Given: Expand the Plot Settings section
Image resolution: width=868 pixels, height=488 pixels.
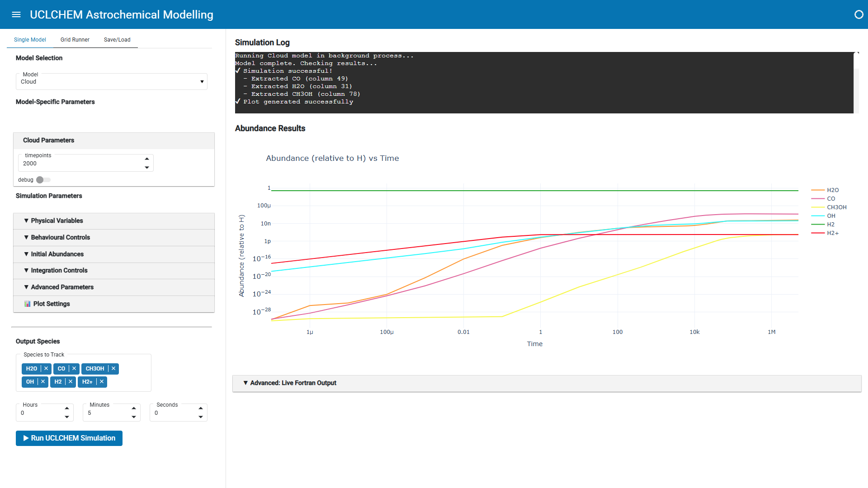Looking at the screenshot, I should [x=114, y=304].
